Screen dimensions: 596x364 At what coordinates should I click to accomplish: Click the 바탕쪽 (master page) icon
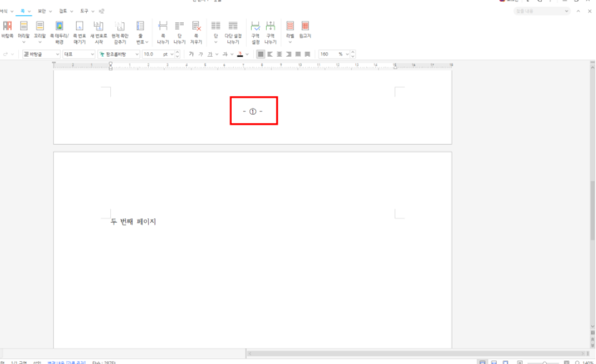pos(7,29)
